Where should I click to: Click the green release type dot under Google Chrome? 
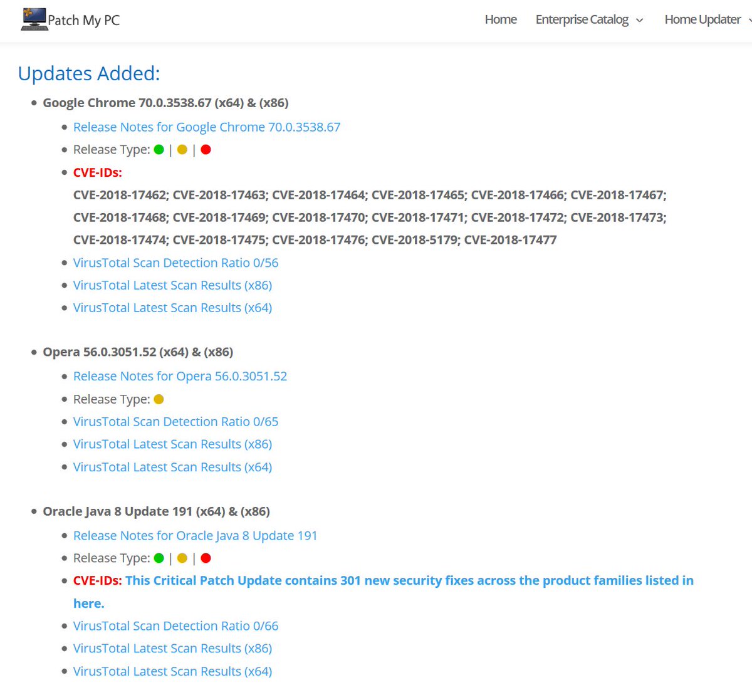[159, 150]
